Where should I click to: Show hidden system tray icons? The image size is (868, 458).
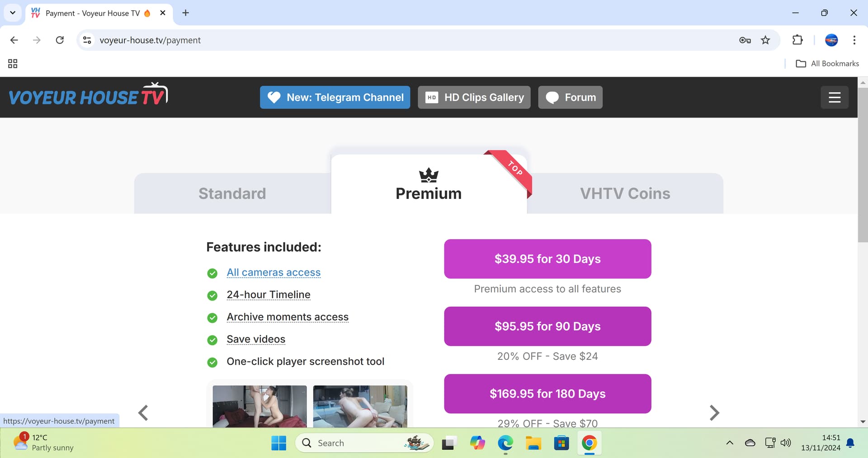pyautogui.click(x=729, y=443)
